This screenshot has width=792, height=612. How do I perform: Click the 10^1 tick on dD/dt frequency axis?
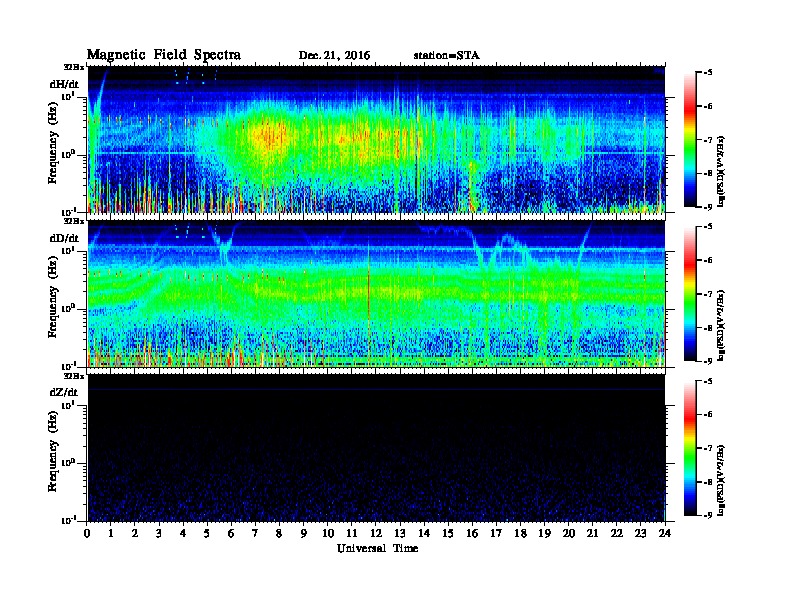[x=68, y=250]
